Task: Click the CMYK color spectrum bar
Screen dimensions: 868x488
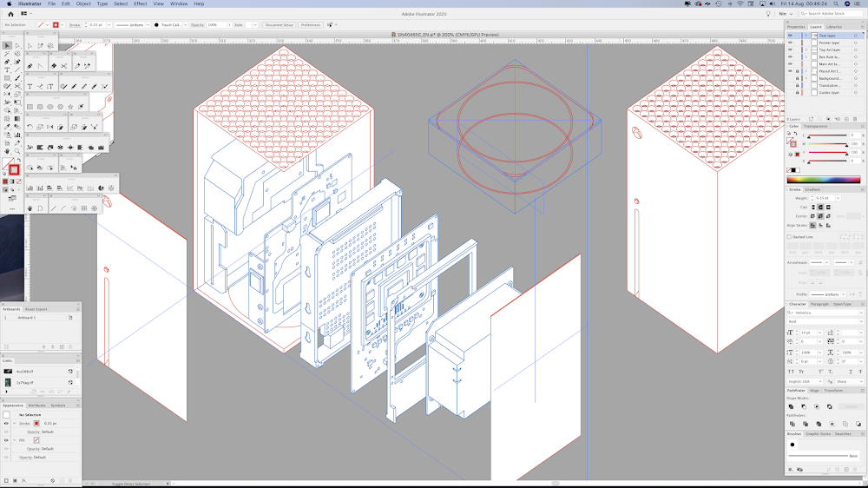Action: click(x=824, y=180)
